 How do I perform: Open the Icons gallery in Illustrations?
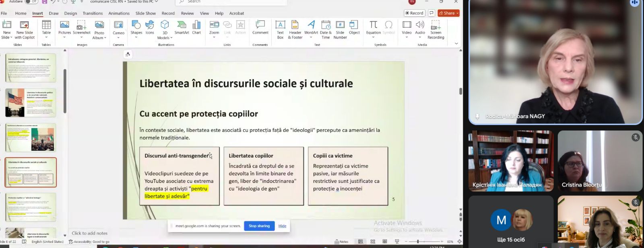[150, 27]
